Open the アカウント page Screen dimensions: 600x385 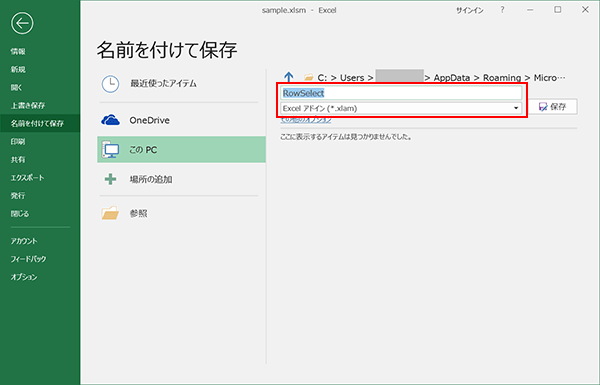(x=24, y=241)
